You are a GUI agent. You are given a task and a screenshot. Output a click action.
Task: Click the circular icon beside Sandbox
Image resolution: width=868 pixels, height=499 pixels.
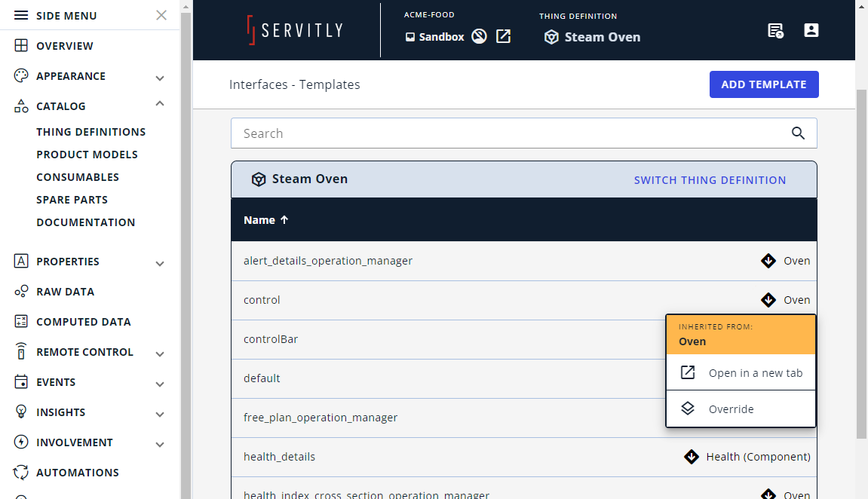479,36
